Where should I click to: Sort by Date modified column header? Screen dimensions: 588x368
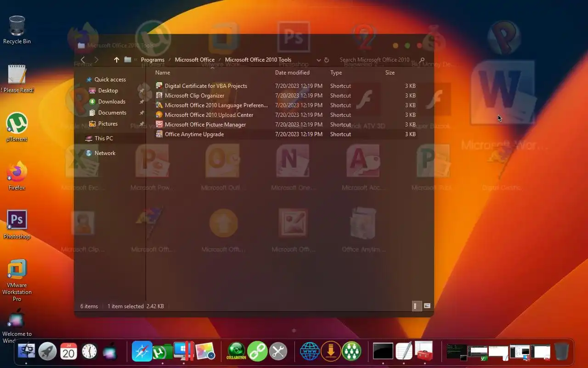pos(292,73)
